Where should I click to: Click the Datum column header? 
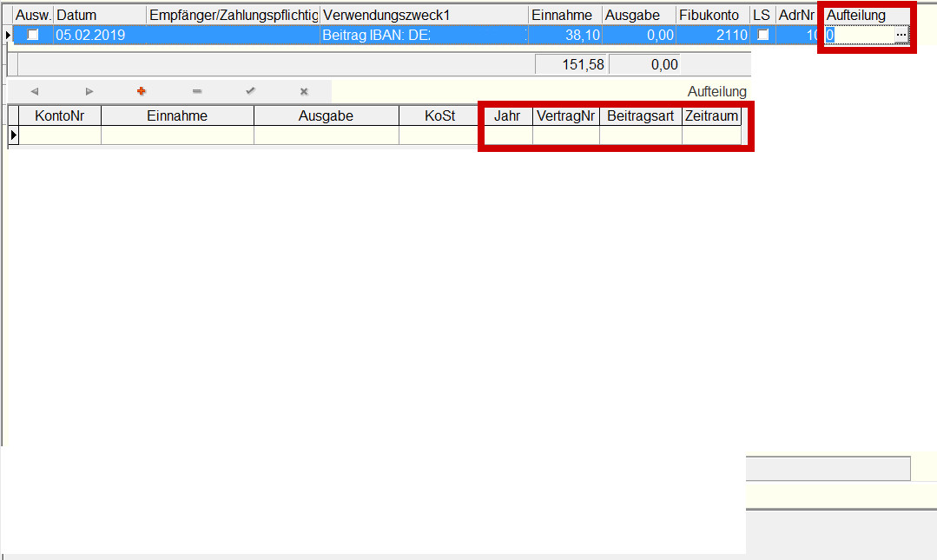tap(100, 16)
